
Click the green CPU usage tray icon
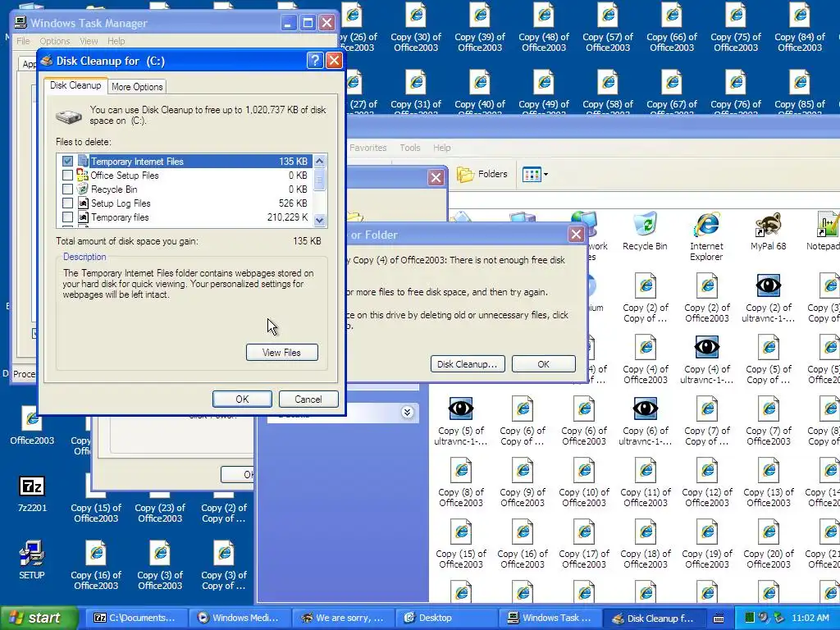[750, 619]
